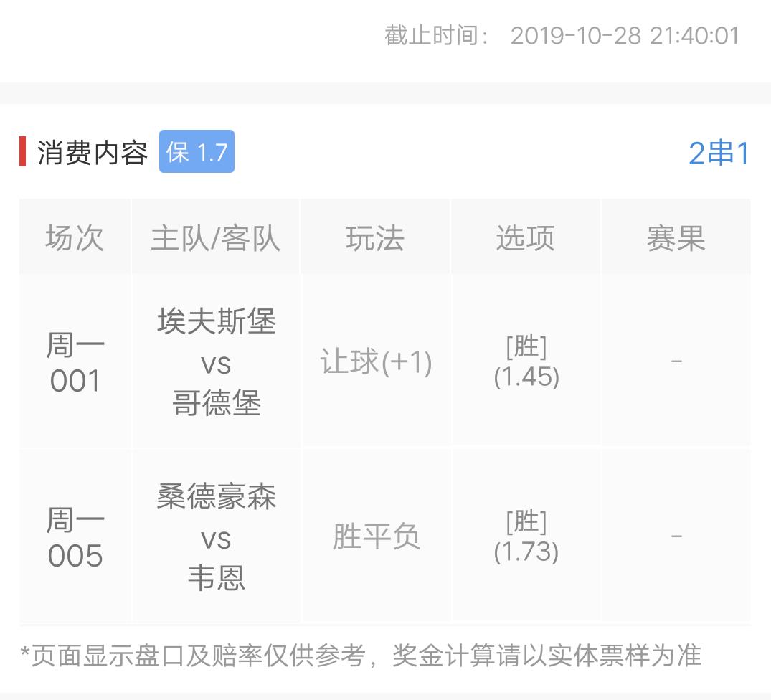The width and height of the screenshot is (771, 700).
Task: Click the 选项 column header
Action: [525, 237]
